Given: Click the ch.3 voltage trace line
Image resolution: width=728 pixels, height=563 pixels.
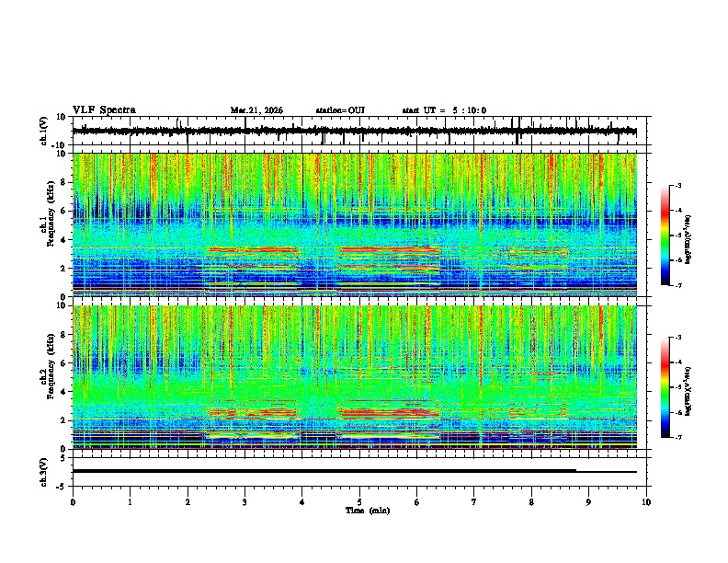Looking at the screenshot, I should 354,471.
